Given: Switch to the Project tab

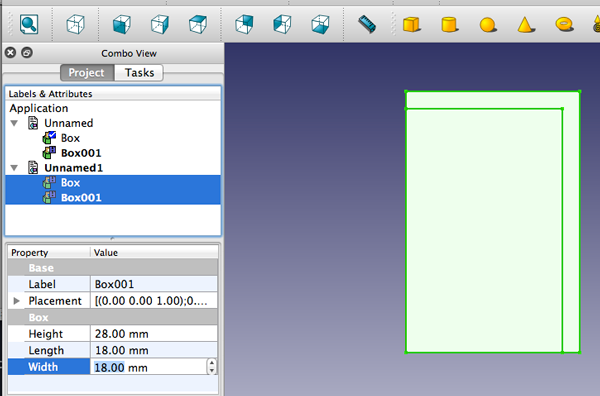Looking at the screenshot, I should click(87, 73).
